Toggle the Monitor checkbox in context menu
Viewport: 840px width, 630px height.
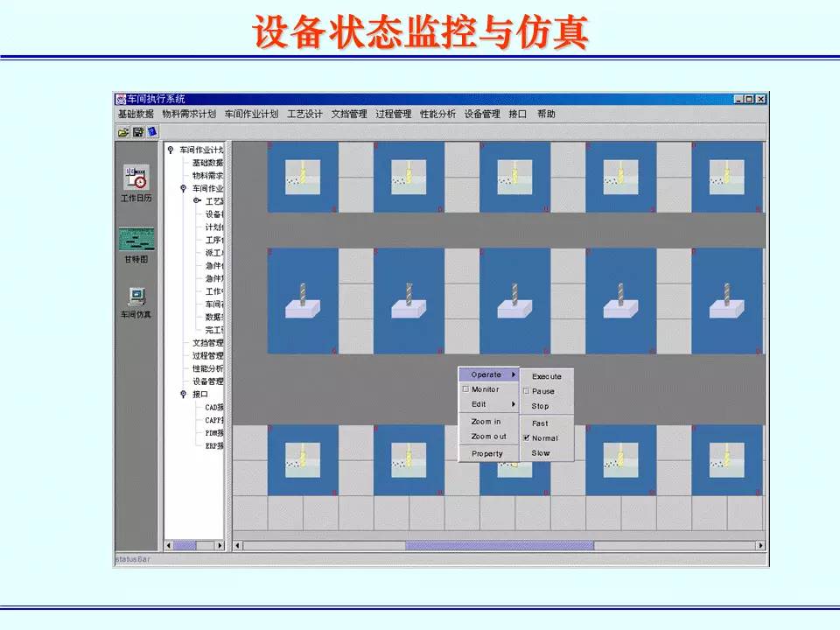tap(465, 389)
